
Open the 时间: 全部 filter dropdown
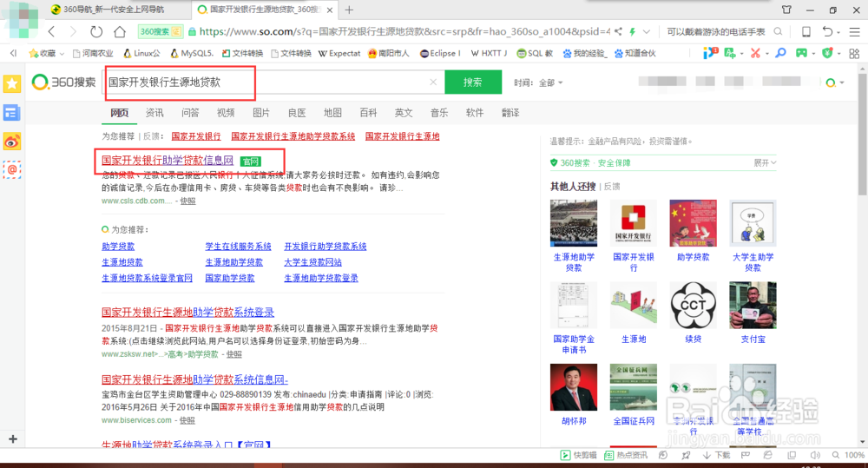[x=538, y=82]
